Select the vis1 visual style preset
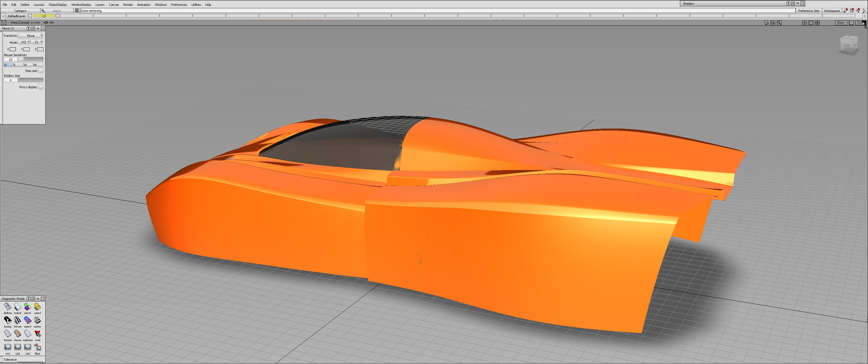868x364 pixels. click(x=7, y=347)
